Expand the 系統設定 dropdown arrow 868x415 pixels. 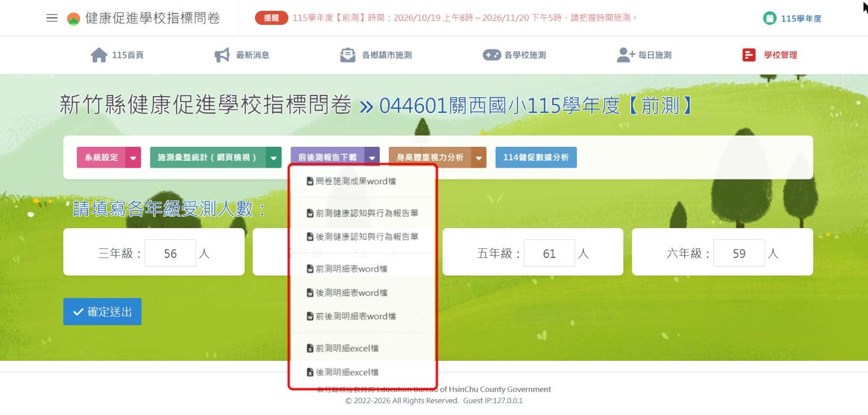point(133,158)
